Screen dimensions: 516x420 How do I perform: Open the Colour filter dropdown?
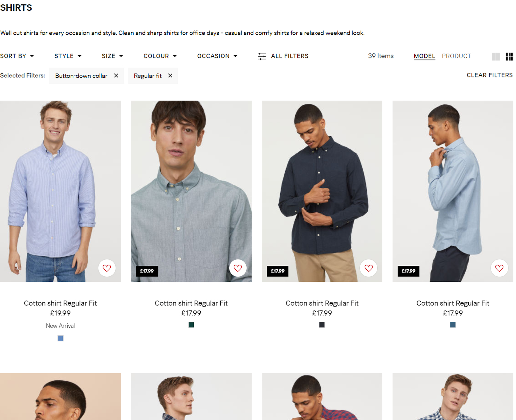point(160,56)
